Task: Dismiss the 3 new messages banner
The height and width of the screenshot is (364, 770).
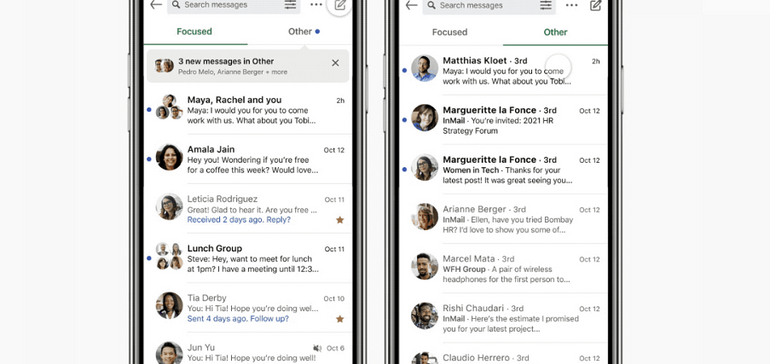Action: pyautogui.click(x=335, y=63)
